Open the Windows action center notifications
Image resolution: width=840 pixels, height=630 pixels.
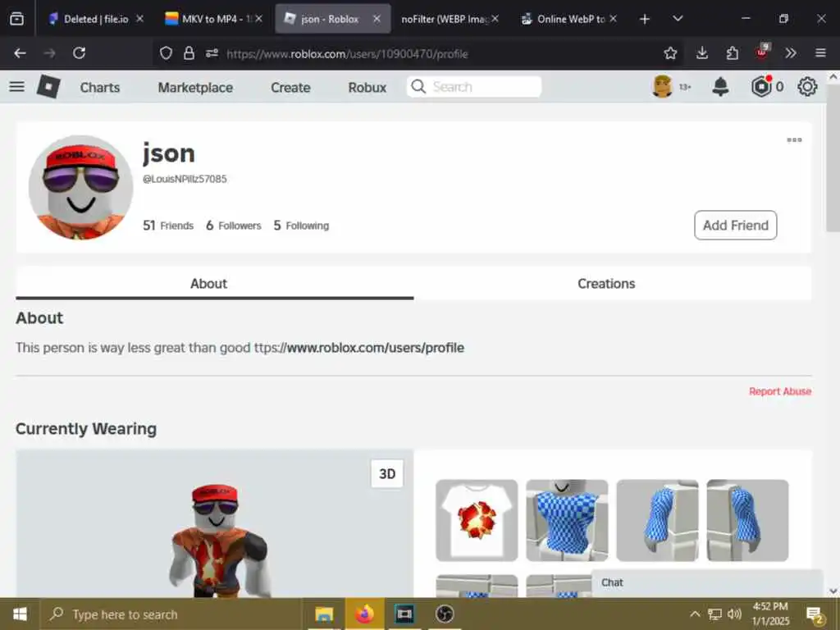[x=815, y=615]
